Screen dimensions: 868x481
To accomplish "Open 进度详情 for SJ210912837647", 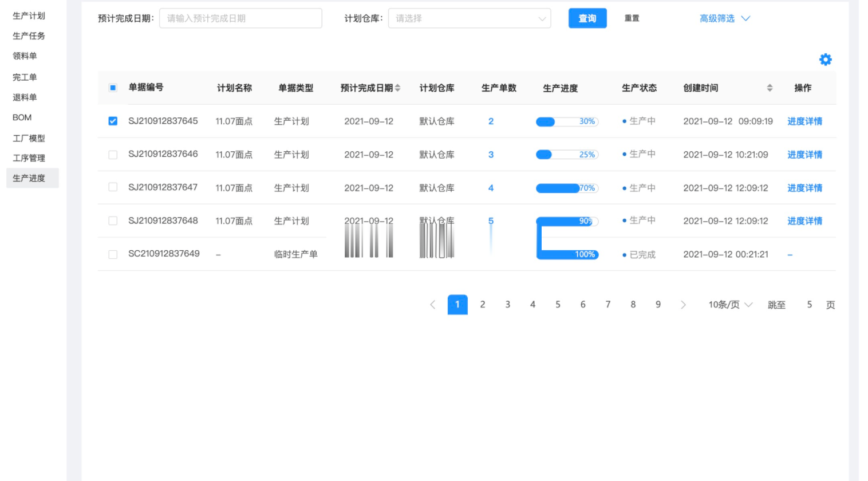I will 804,188.
